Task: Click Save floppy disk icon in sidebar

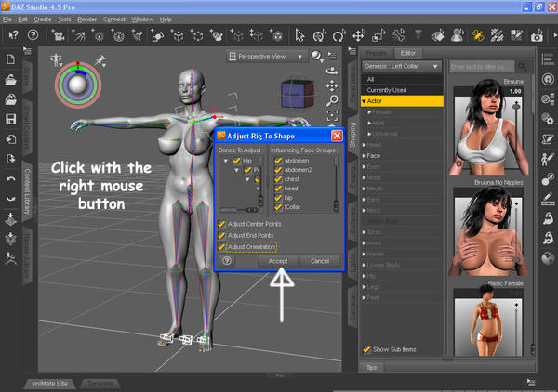Action: point(10,119)
